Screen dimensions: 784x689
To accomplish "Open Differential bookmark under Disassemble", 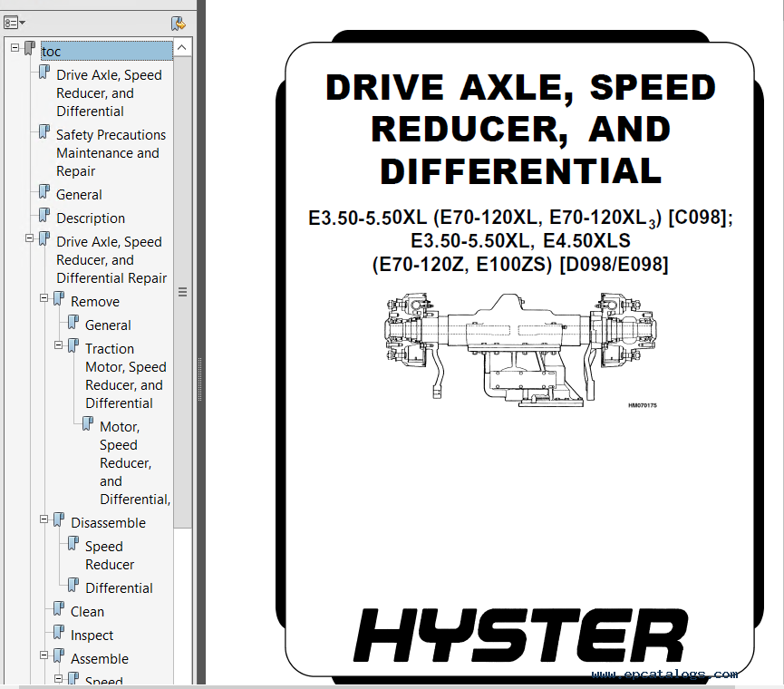I will (x=119, y=588).
